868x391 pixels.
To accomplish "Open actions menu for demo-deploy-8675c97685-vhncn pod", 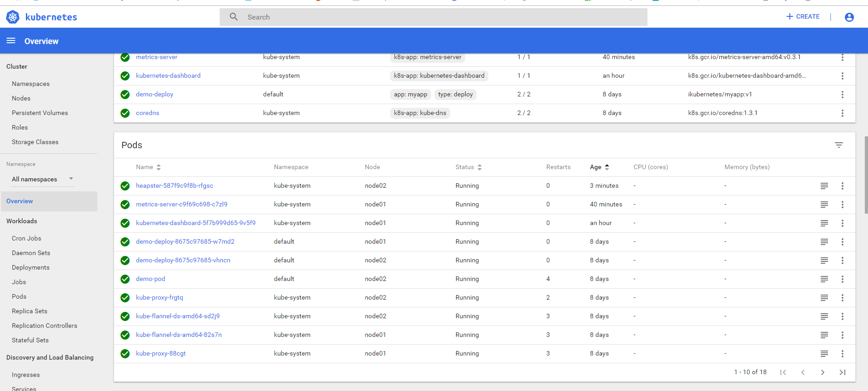I will click(843, 261).
